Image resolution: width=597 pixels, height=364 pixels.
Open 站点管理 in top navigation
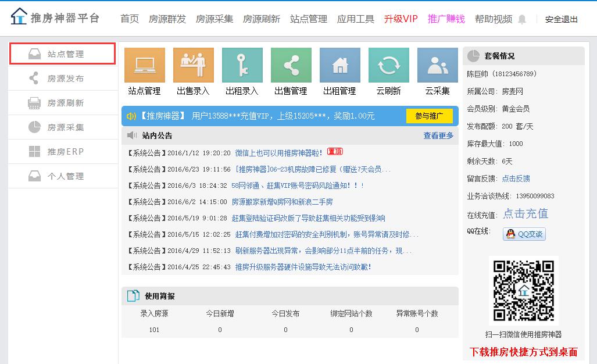[x=309, y=19]
